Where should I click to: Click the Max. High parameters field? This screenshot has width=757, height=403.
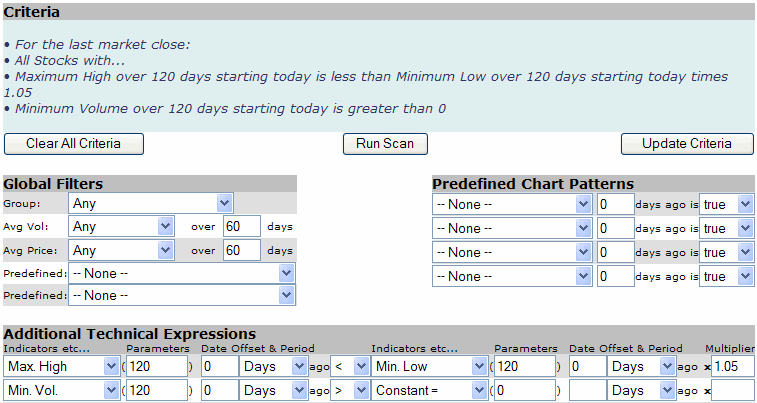coord(156,367)
